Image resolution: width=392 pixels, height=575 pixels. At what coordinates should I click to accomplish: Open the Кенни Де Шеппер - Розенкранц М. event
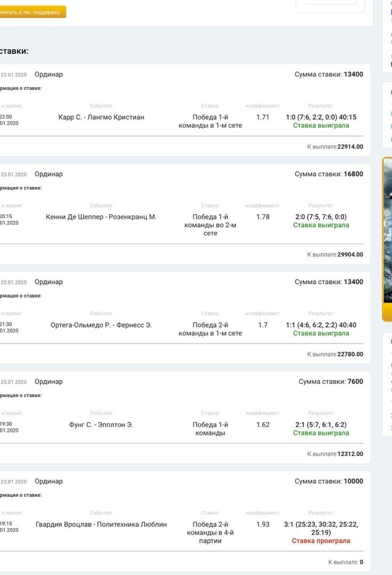click(101, 217)
